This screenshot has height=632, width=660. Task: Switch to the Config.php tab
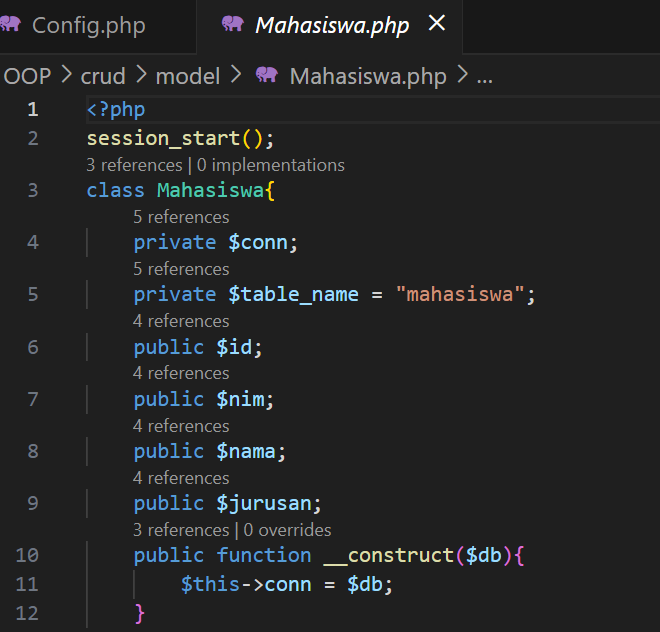click(x=88, y=25)
